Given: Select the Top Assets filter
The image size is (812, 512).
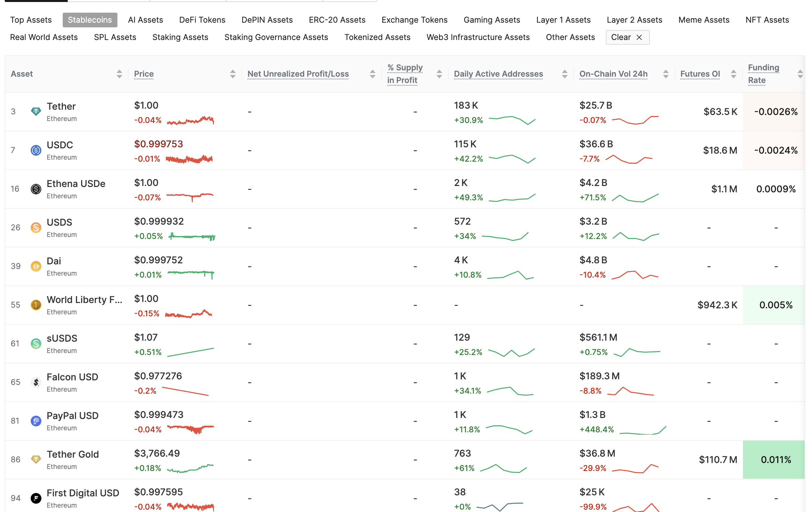Looking at the screenshot, I should click(31, 20).
